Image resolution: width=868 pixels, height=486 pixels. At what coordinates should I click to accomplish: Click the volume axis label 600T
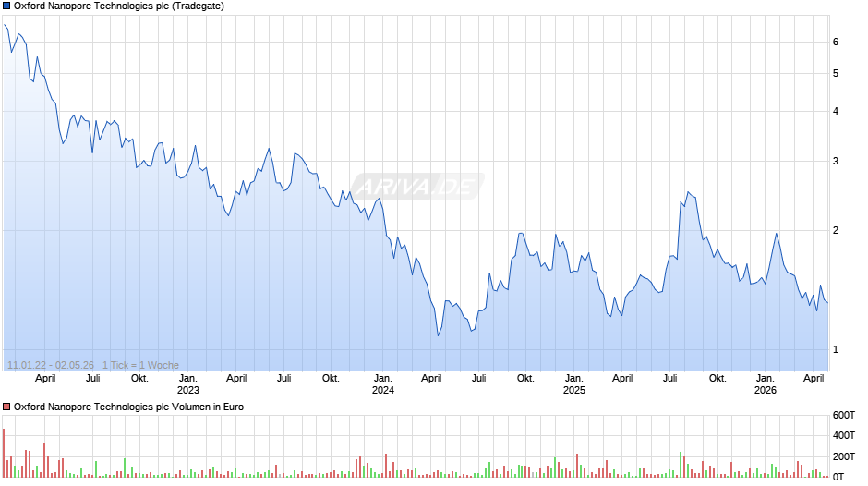click(x=844, y=415)
